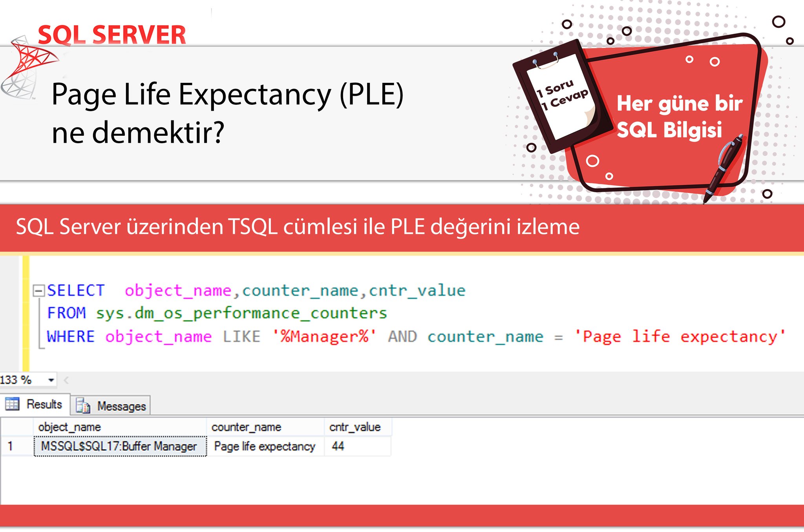
Task: Select the MSSQL$SQL17:Buffer Manager cell
Action: [x=120, y=446]
